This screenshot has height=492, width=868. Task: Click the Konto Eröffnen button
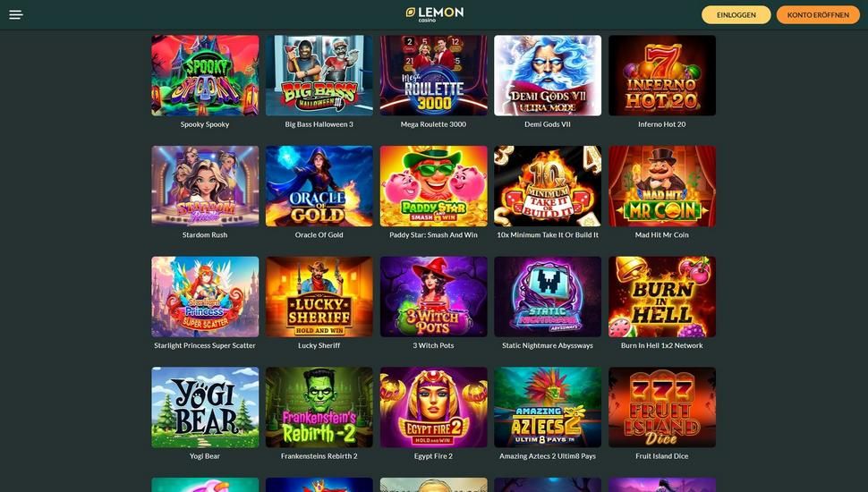click(x=818, y=15)
